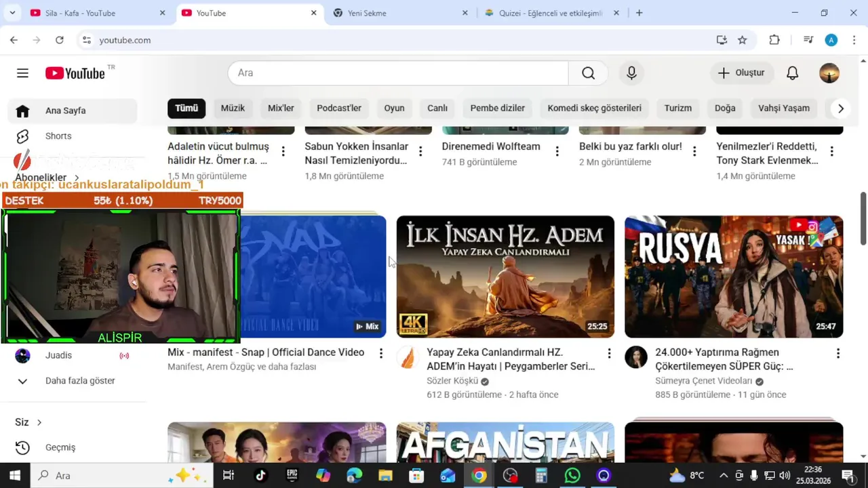Open Epic Games launcher from the taskbar
The height and width of the screenshot is (488, 868).
(292, 476)
